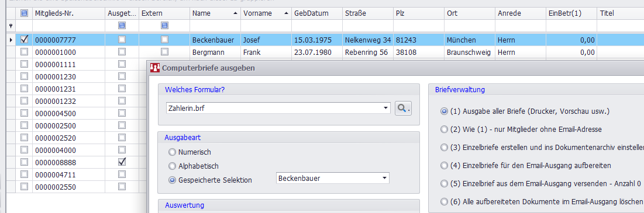This screenshot has width=644, height=213.
Task: Sort by the Name column arrow
Action: point(235,13)
